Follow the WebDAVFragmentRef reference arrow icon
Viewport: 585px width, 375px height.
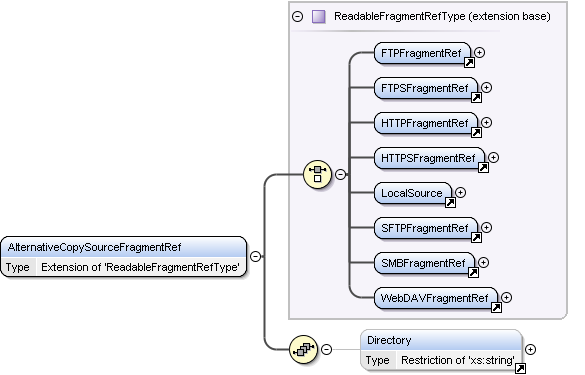click(497, 307)
